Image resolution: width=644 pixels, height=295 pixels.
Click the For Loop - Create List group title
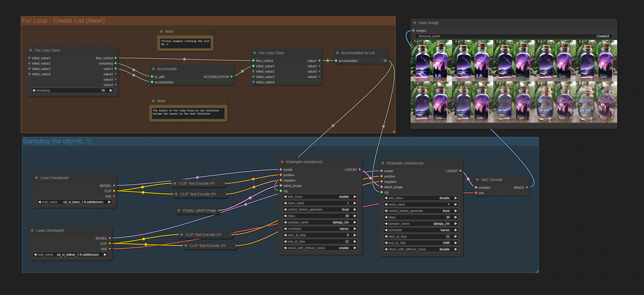pyautogui.click(x=63, y=21)
